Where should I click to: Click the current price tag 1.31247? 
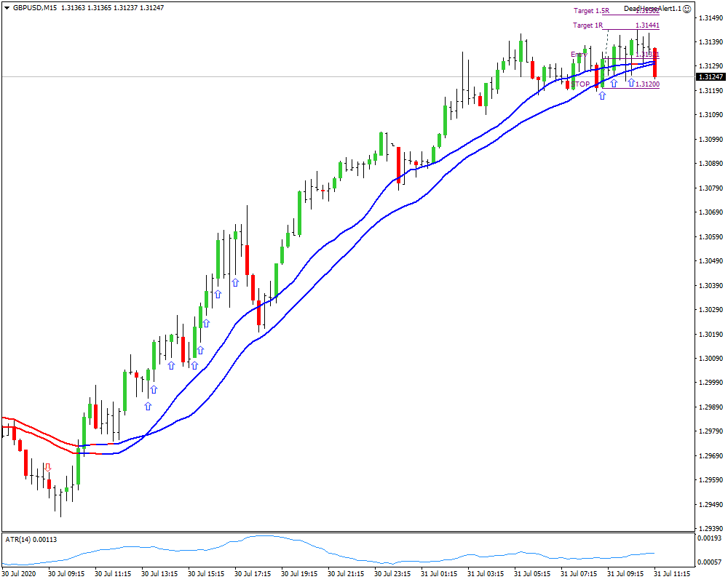pyautogui.click(x=711, y=76)
